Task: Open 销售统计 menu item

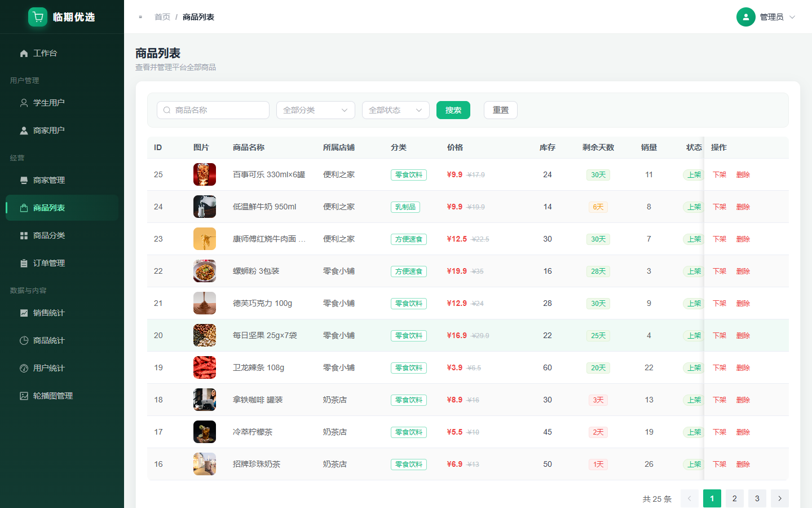Action: coord(62,313)
